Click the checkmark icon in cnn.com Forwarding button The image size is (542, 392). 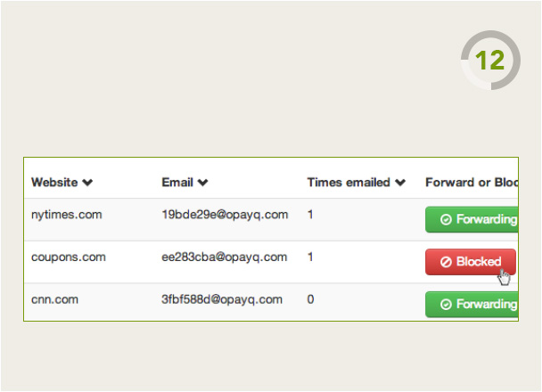pyautogui.click(x=446, y=305)
